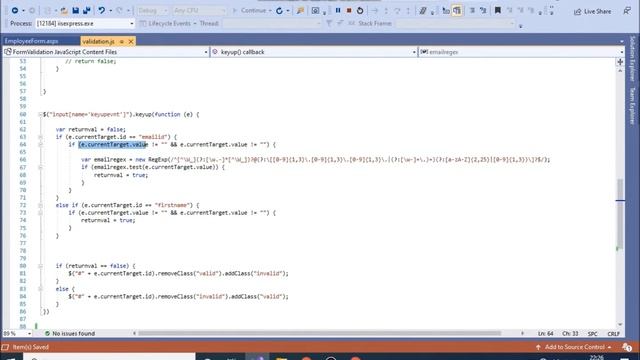Screen dimensions: 640x360
Task: Click Add to Source Control in status bar
Action: (x=574, y=347)
